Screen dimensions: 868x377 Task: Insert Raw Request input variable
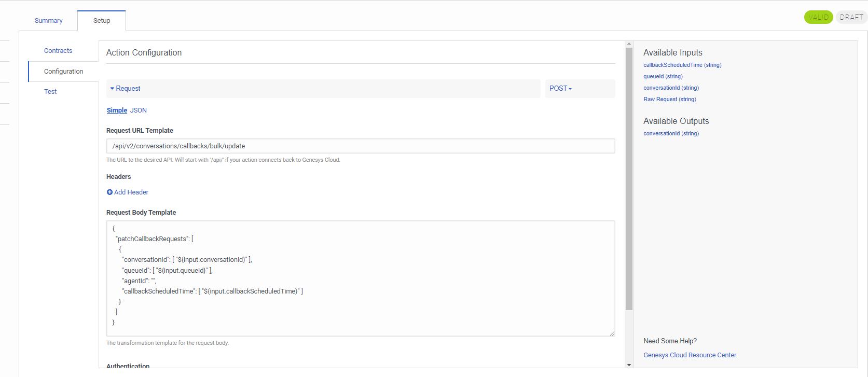pos(669,100)
